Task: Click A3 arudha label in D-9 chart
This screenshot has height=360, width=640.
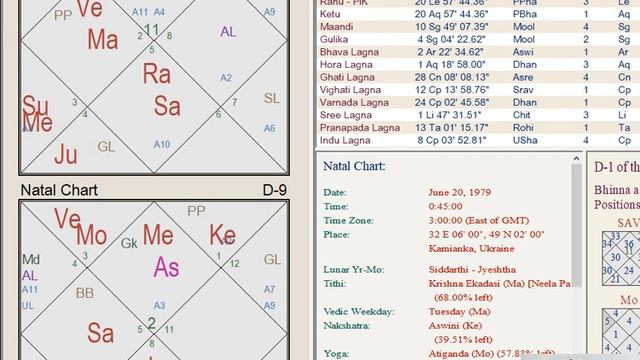Action: click(159, 305)
